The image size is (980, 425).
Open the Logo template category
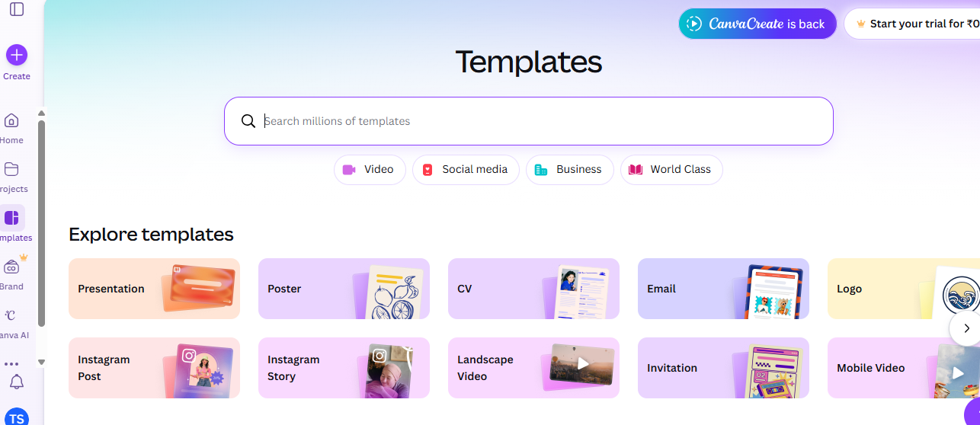[x=904, y=289]
